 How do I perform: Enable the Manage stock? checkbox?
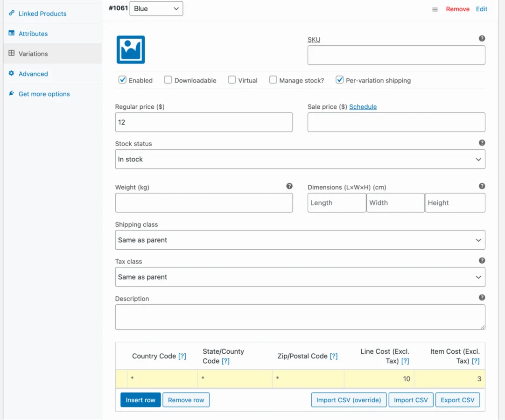tap(273, 79)
